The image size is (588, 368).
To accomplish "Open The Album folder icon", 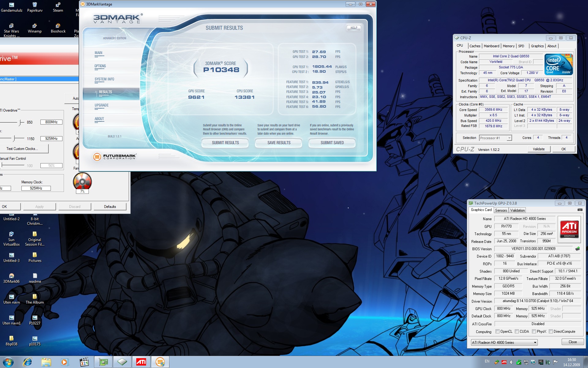I will pyautogui.click(x=35, y=299).
